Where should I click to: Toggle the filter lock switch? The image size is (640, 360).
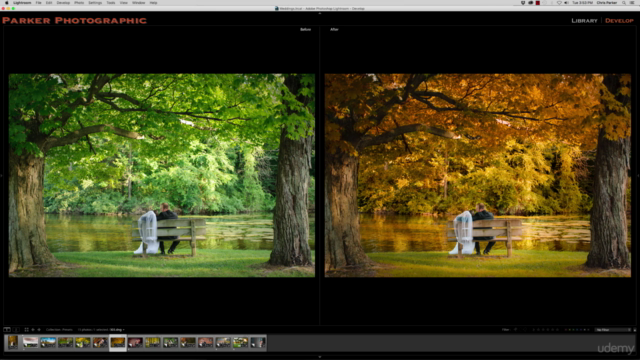(635, 330)
